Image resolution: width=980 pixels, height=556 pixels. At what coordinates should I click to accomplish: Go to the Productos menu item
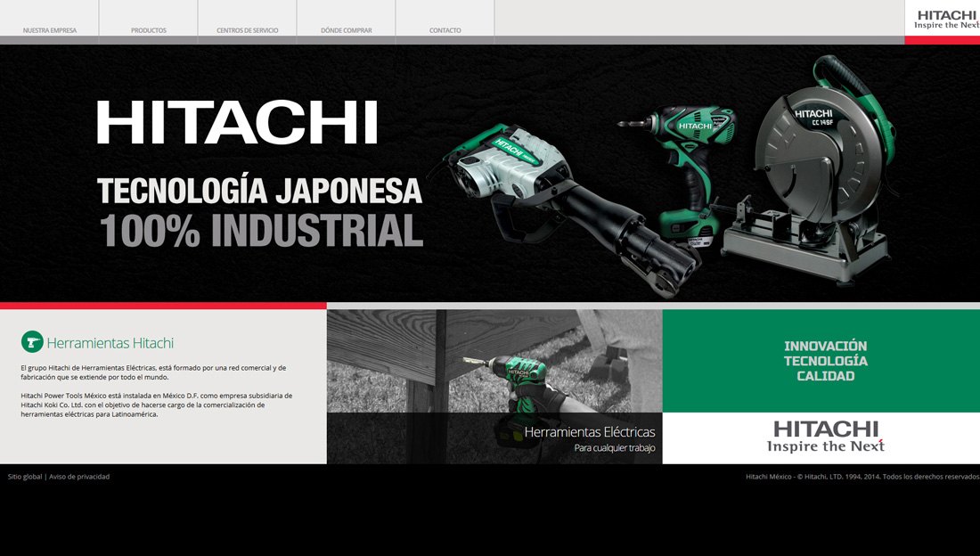click(x=149, y=30)
